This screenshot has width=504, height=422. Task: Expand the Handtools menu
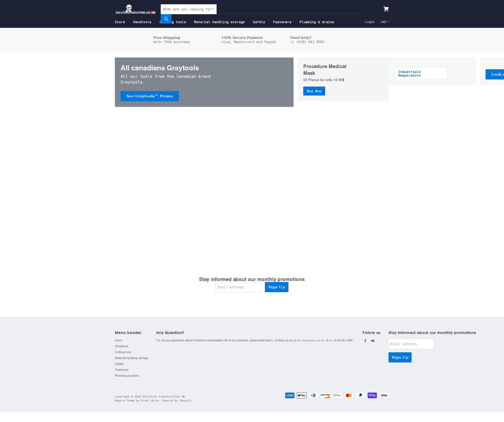click(x=142, y=22)
